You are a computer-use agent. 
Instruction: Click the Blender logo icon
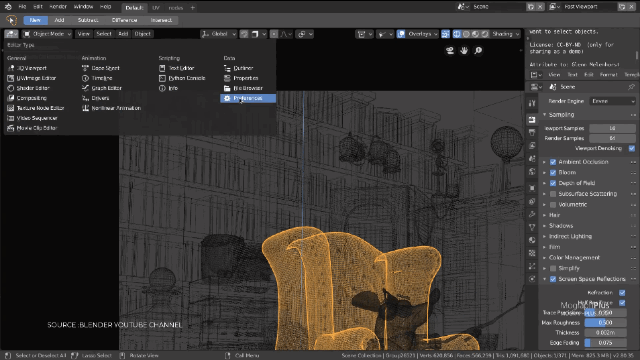coord(8,7)
